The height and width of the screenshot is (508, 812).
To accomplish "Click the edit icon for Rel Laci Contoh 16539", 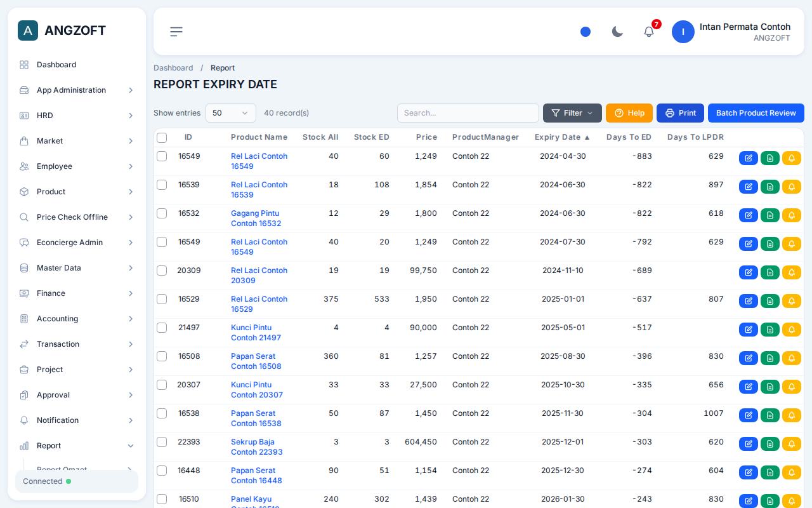I will tap(749, 187).
